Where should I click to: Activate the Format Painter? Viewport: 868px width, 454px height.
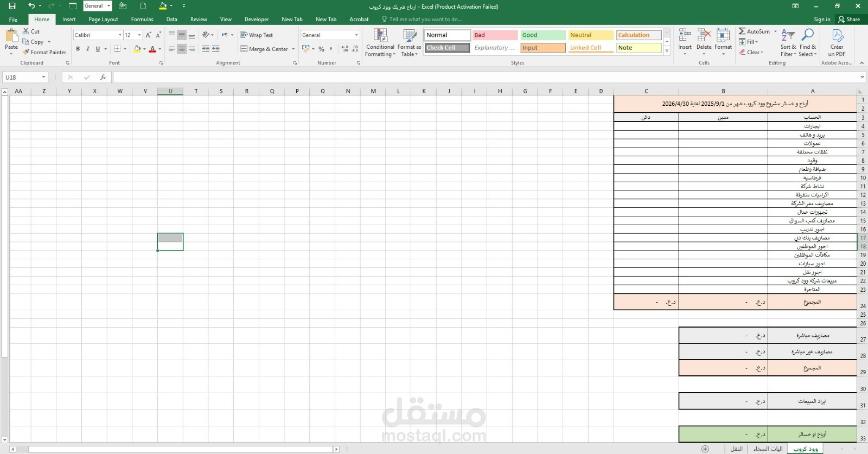pyautogui.click(x=44, y=52)
